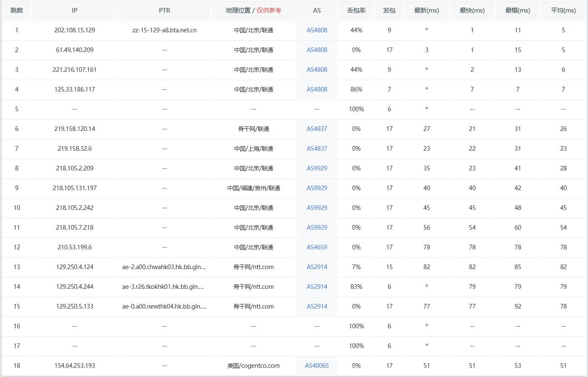Select IP address 202.108.15.129
This screenshot has width=588, height=377.
pos(75,30)
